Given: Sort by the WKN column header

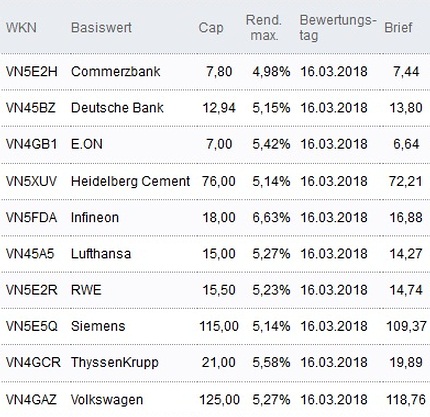Looking at the screenshot, I should click(21, 28).
